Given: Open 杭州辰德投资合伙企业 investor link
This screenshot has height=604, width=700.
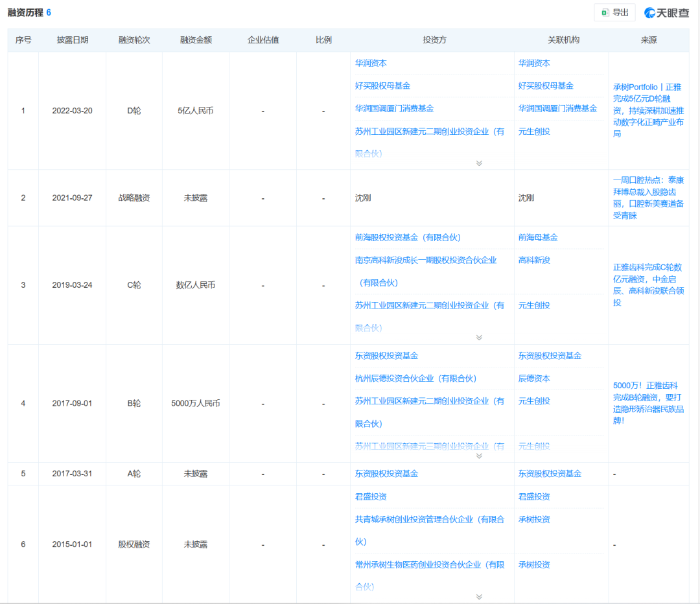Looking at the screenshot, I should [x=415, y=378].
